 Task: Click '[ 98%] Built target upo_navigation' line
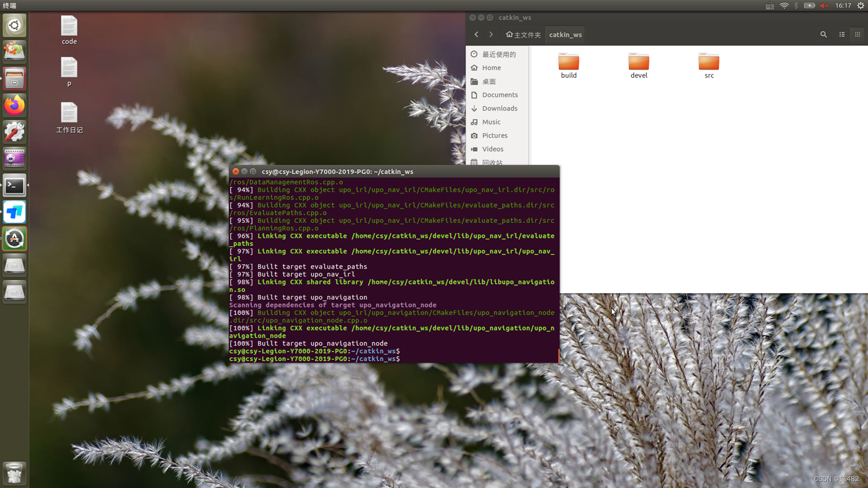pyautogui.click(x=298, y=298)
